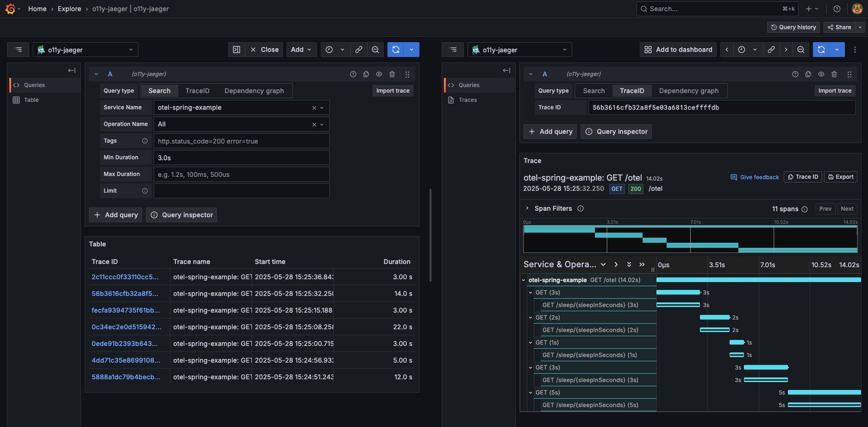Click the Trace ID input field

point(722,107)
